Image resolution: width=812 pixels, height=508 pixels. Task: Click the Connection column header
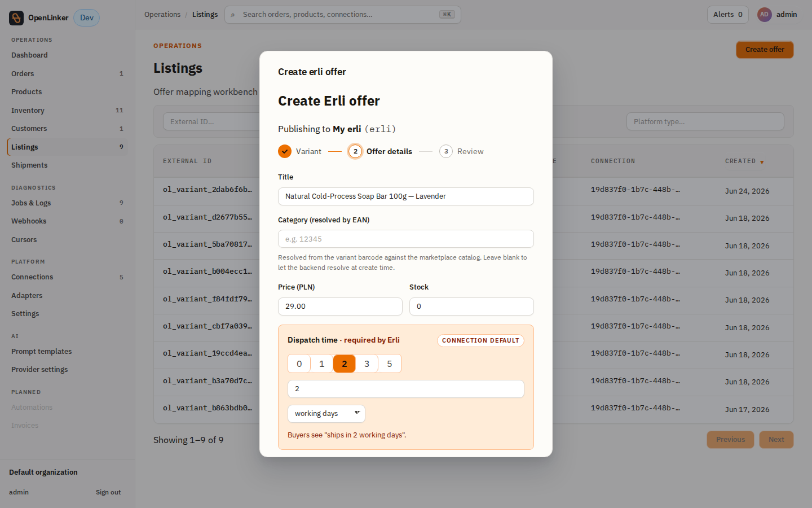point(613,161)
